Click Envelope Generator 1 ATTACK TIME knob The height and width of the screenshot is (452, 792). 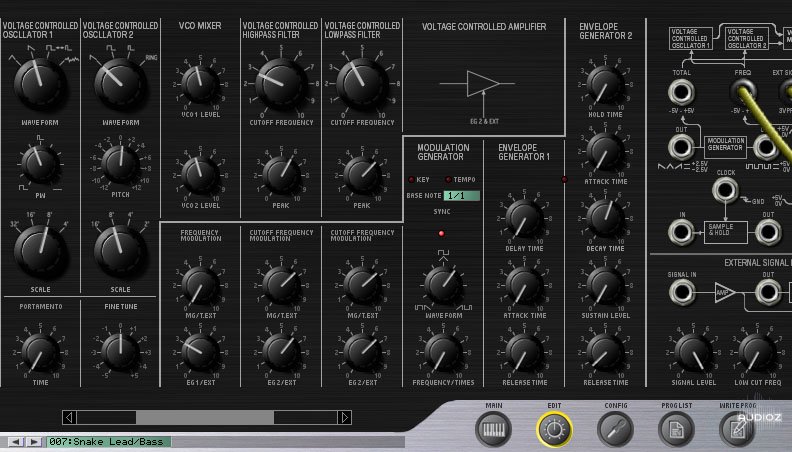(524, 285)
